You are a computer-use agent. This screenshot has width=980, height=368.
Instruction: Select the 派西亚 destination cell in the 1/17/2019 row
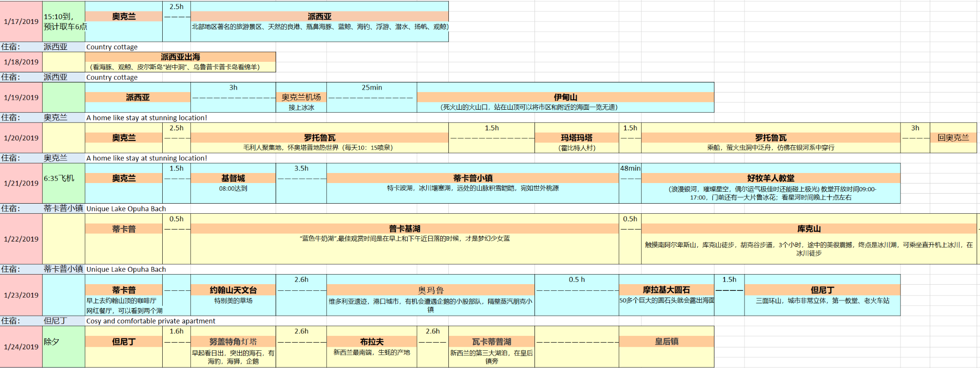(320, 16)
